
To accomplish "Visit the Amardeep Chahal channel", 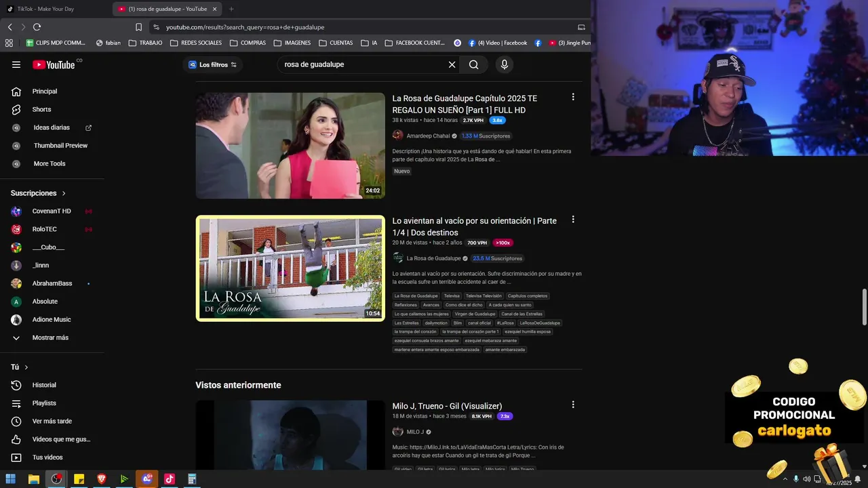I will click(428, 136).
